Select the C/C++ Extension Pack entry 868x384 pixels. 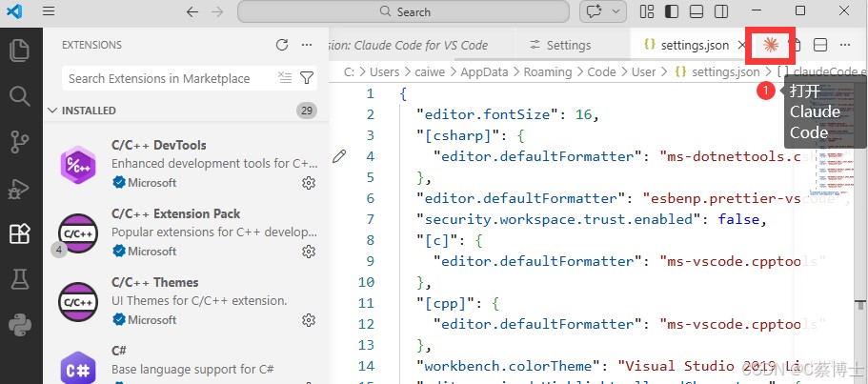tap(186, 232)
